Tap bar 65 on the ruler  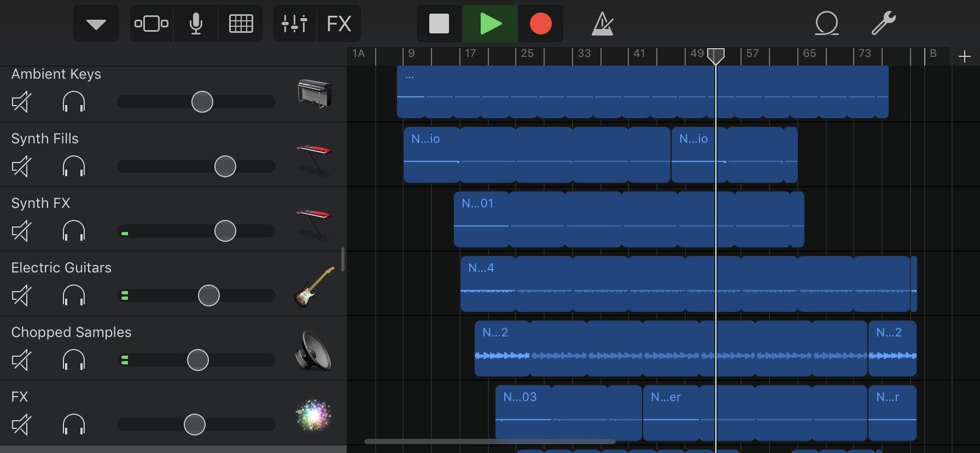pyautogui.click(x=809, y=54)
